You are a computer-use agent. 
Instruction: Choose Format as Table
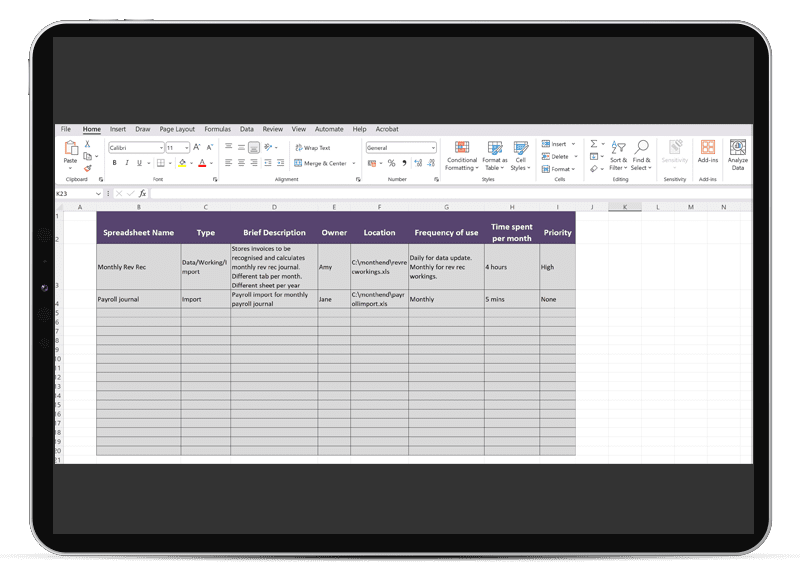click(x=494, y=156)
